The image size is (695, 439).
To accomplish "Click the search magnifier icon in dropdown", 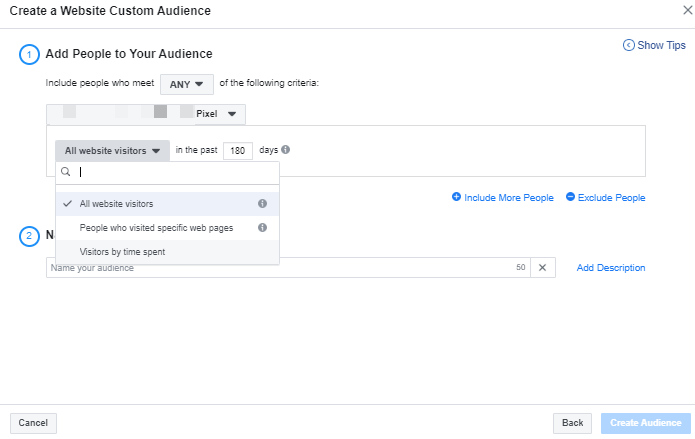I will pyautogui.click(x=66, y=173).
